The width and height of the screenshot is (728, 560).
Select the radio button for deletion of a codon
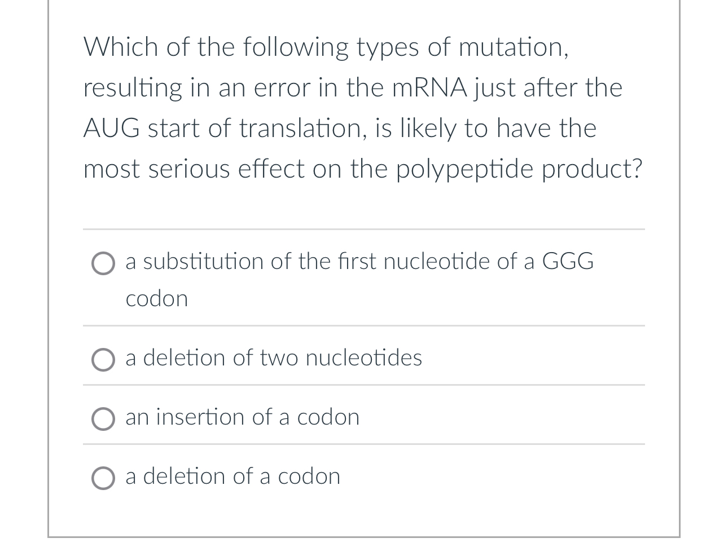(103, 478)
